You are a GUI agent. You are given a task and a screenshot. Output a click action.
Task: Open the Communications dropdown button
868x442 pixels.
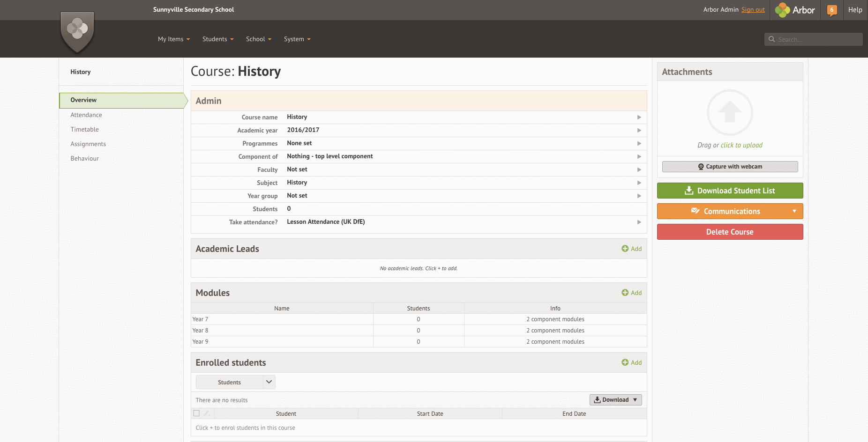(730, 211)
